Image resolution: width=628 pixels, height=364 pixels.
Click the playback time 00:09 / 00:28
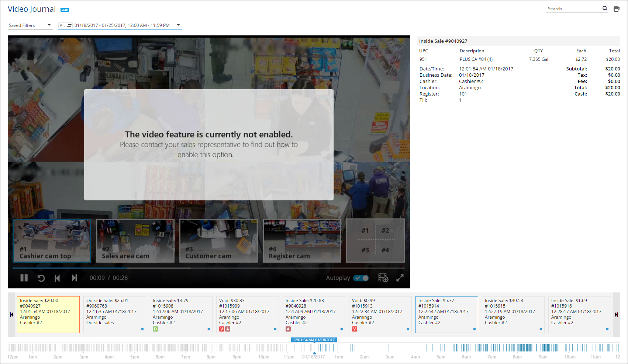point(108,278)
